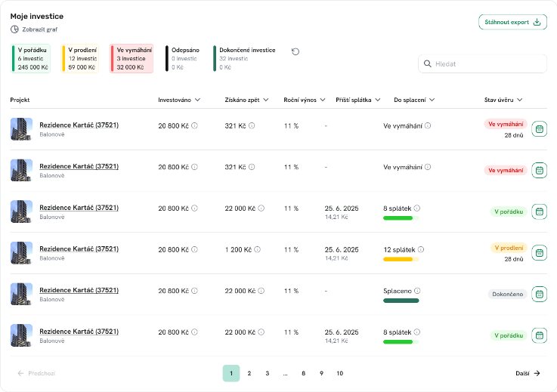Viewport: 557px width, 392px height.
Task: Toggle the V pořádku filter card
Action: pos(33,58)
